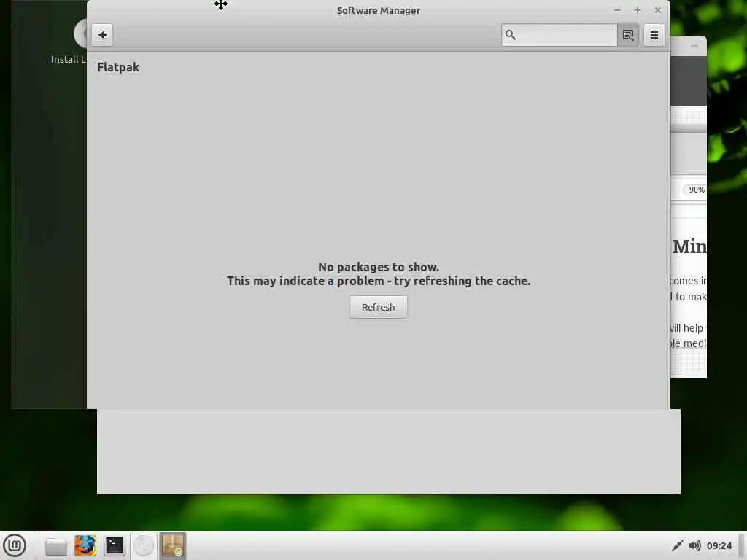Screen dimensions: 747x560
Task: Go back using the Software Manager arrow button
Action: pos(102,35)
